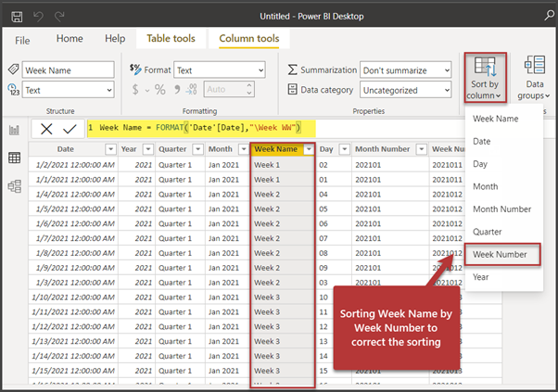Select the Quarter column header
The width and height of the screenshot is (558, 392).
point(172,149)
